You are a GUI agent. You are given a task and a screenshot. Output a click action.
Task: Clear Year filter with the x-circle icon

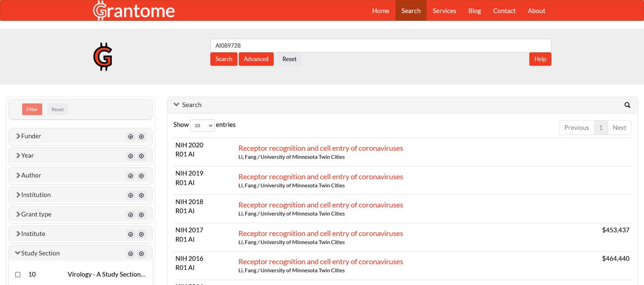142,156
